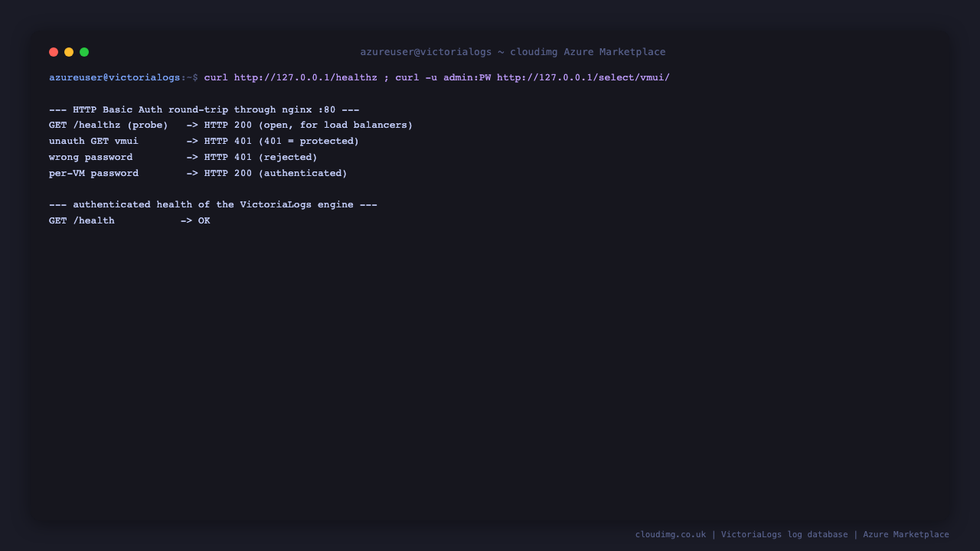
Task: Click the 'HTTP Basic Auth round-trip' header line
Action: [204, 109]
